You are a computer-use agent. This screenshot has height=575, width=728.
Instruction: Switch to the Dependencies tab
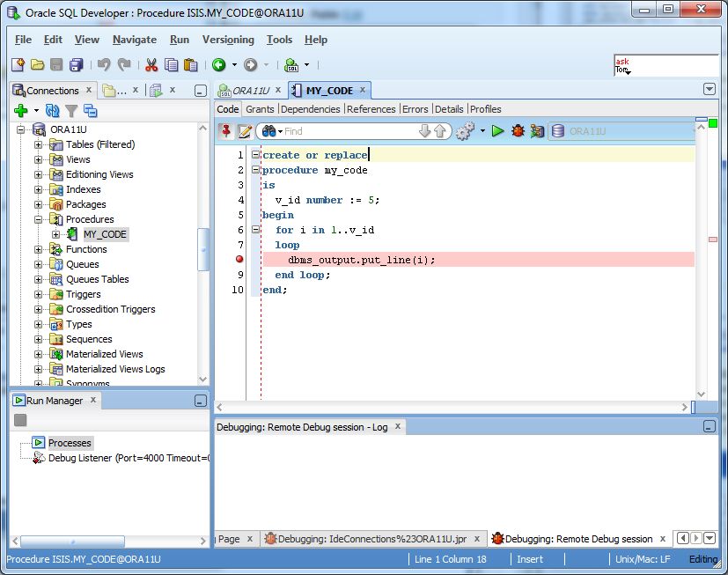(310, 109)
